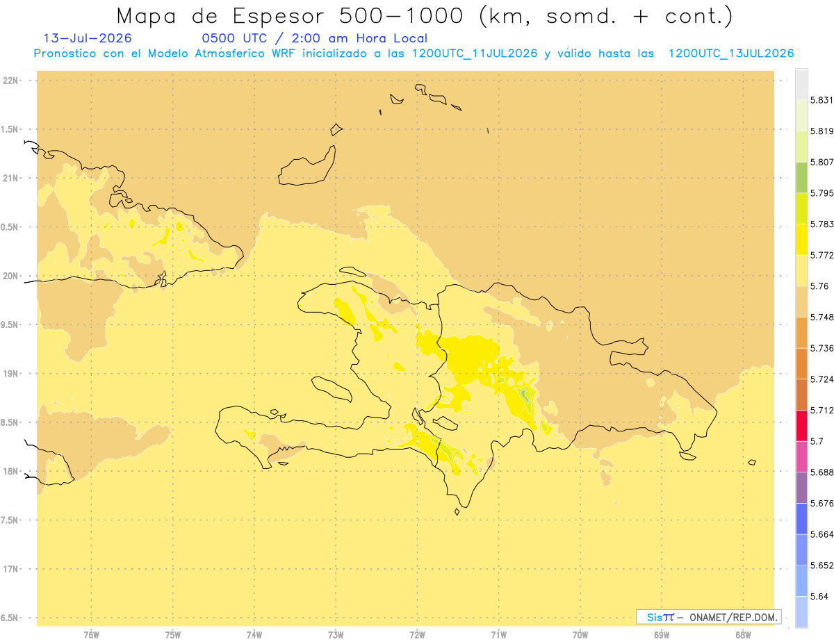Screen dimensions: 834x644
Task: Select the bright yellow swatch between 5.783 and 5.772
Action: [x=801, y=240]
